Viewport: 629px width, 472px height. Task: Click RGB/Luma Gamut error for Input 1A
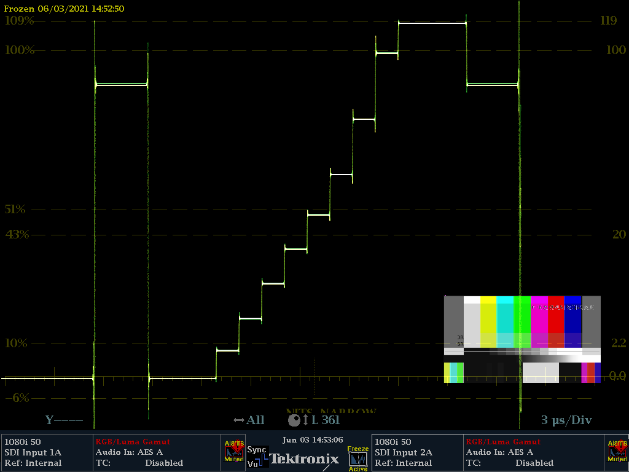pos(133,442)
